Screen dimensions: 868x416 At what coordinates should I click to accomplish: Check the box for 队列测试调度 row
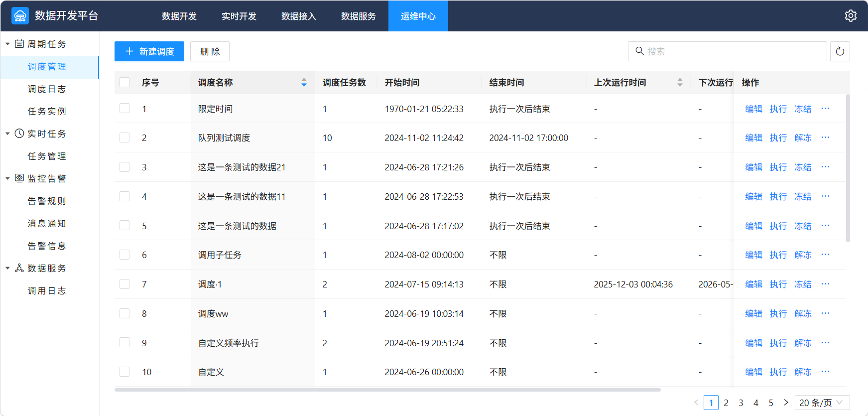point(124,138)
